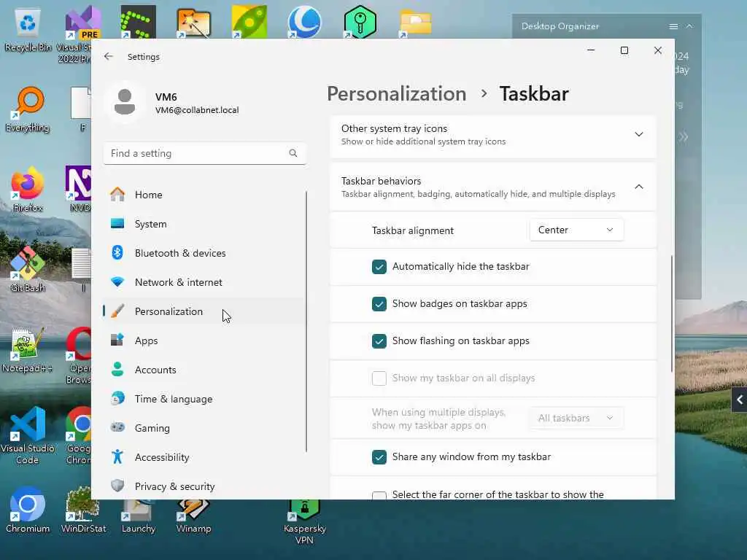
Task: Select the Recycle Bin desktop icon
Action: pos(28,29)
